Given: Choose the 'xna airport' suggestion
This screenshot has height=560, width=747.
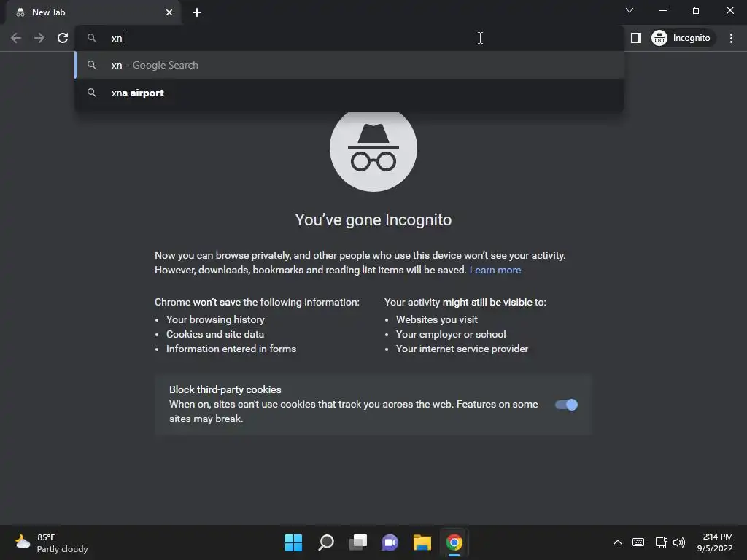Looking at the screenshot, I should [349, 93].
